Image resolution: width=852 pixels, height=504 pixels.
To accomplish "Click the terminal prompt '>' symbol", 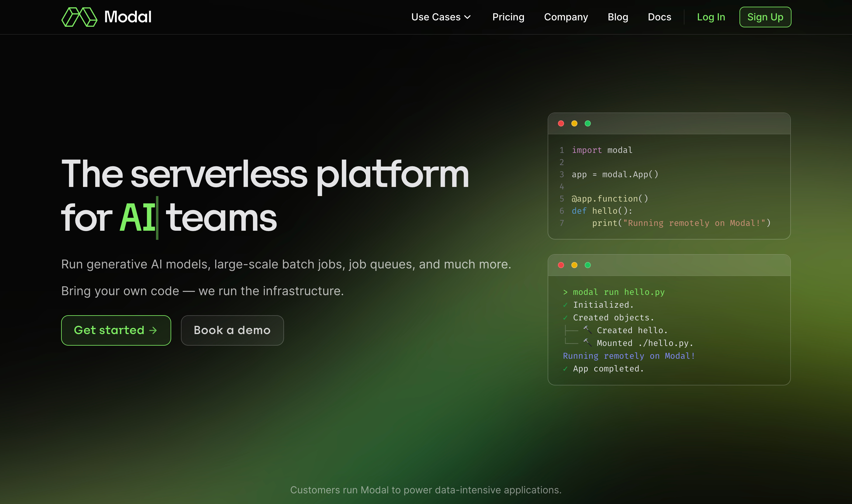I will (565, 292).
